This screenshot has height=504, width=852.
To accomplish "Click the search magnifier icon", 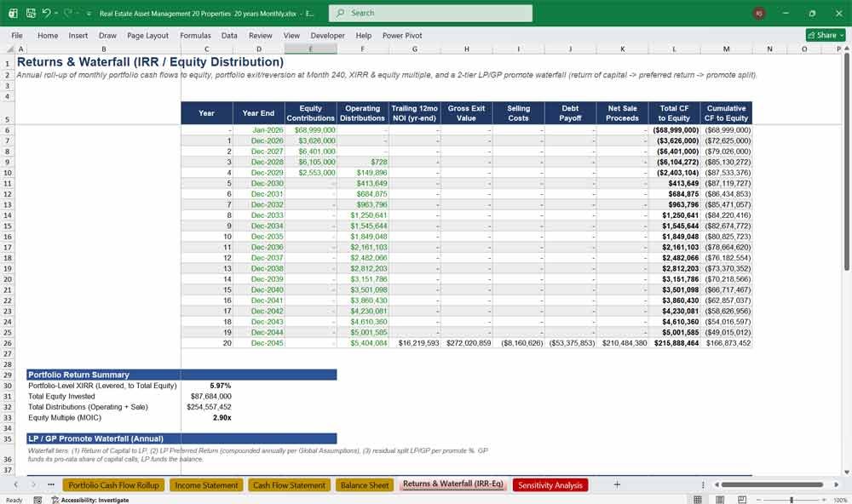I will [x=340, y=13].
